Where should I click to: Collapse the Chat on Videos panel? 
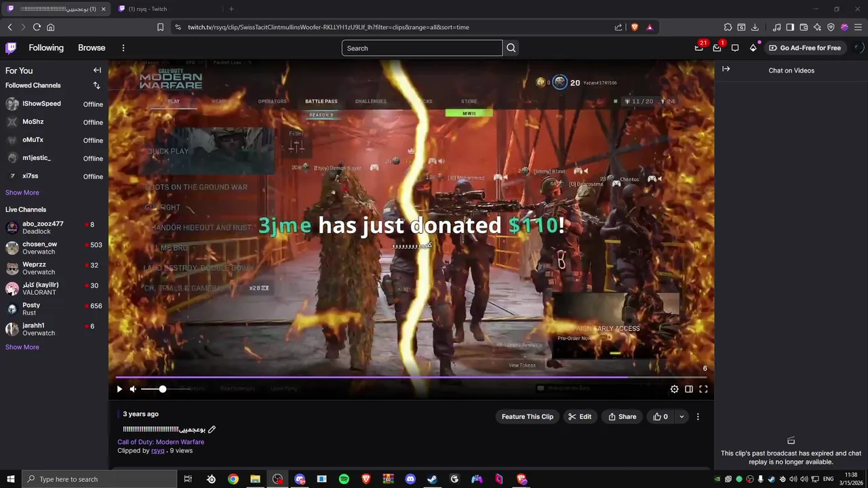pyautogui.click(x=726, y=69)
